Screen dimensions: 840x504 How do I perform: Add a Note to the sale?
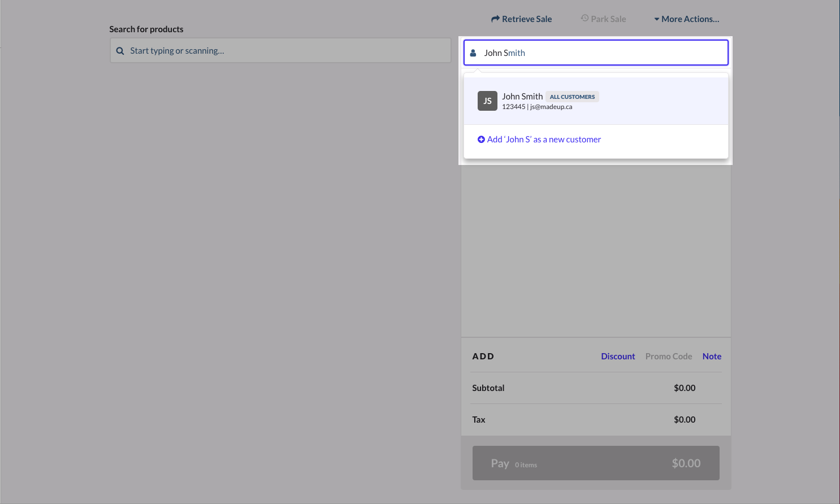click(712, 357)
